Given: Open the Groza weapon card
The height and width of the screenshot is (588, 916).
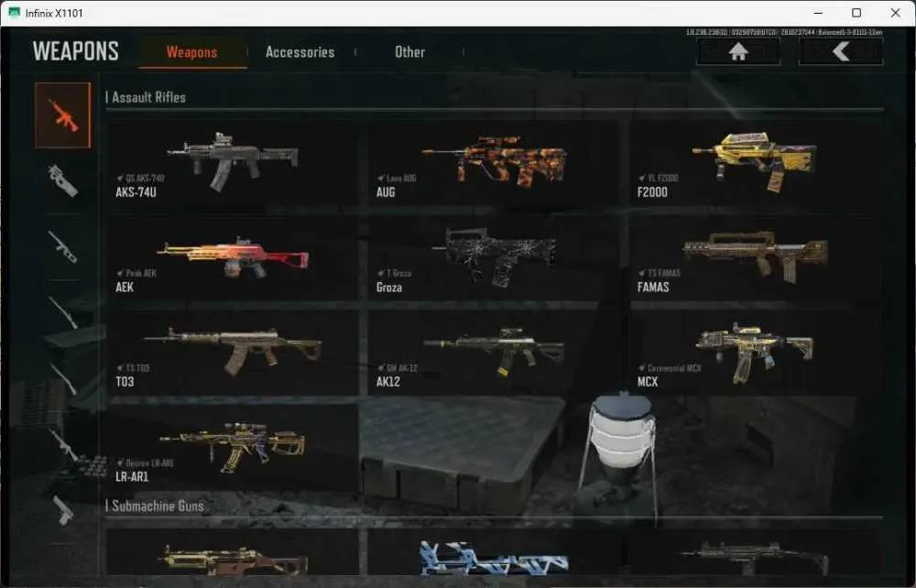Looking at the screenshot, I should tap(493, 258).
